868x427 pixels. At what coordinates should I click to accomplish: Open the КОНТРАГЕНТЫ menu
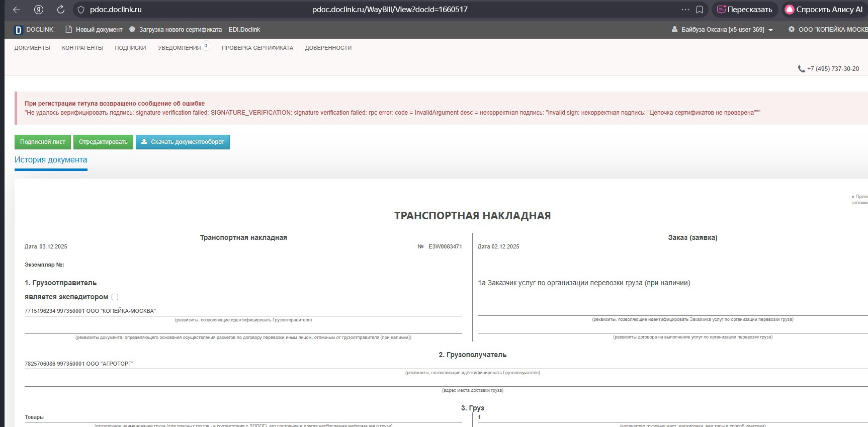tap(82, 48)
